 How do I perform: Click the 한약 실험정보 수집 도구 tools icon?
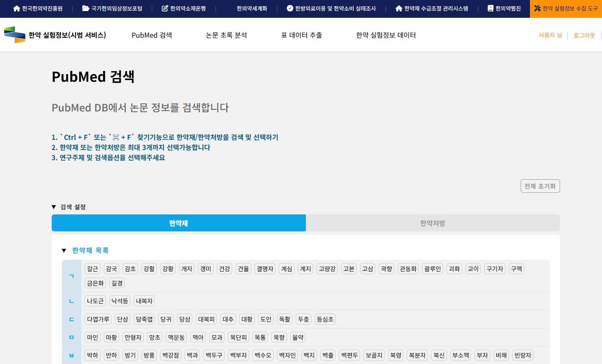[x=537, y=8]
